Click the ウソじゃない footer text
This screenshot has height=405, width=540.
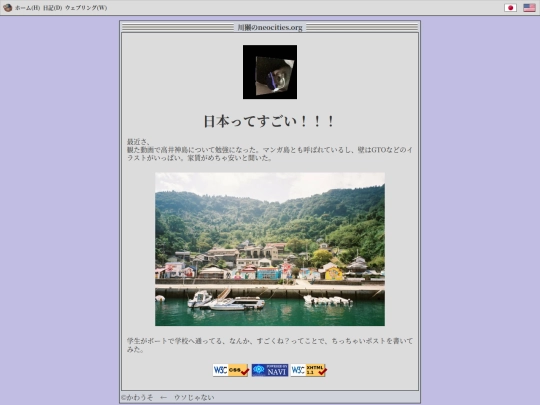[194, 397]
